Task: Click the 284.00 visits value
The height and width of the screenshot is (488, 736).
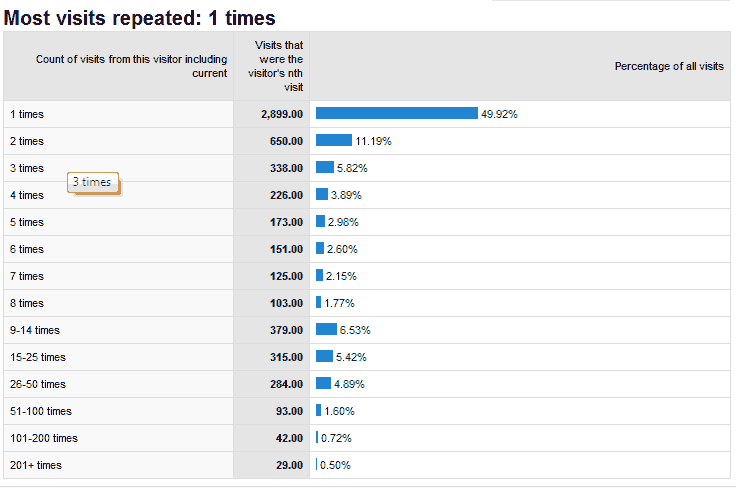Action: tap(286, 384)
